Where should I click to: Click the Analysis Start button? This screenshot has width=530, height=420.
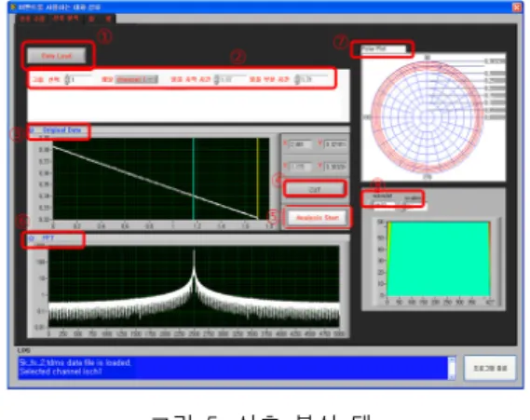pos(318,218)
